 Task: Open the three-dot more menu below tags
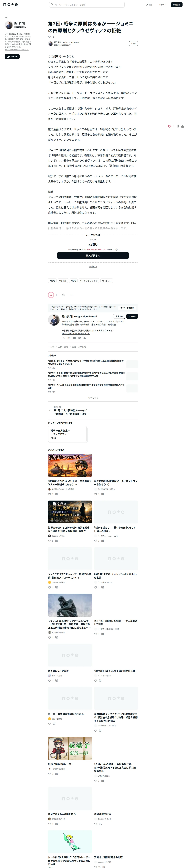tap(71, 295)
